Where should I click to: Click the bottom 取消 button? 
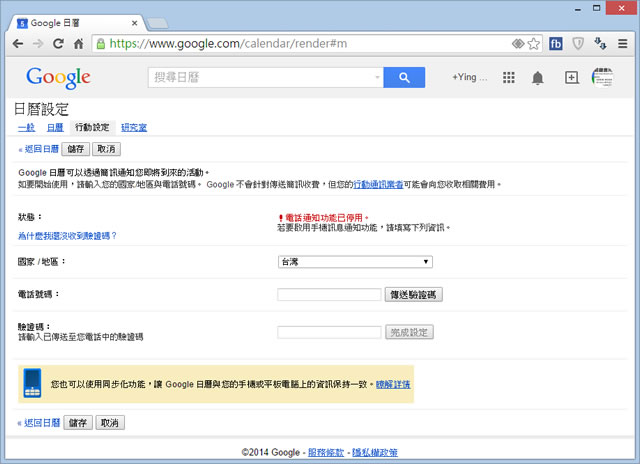[x=110, y=423]
